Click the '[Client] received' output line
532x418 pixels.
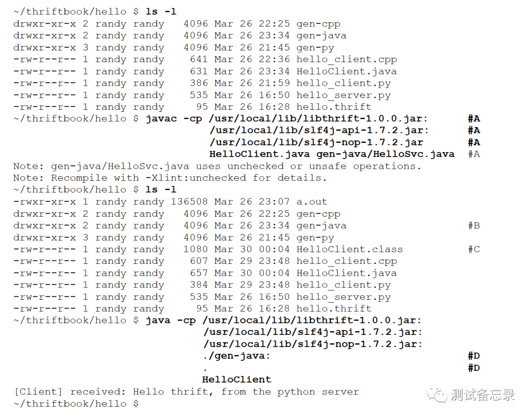pyautogui.click(x=186, y=391)
